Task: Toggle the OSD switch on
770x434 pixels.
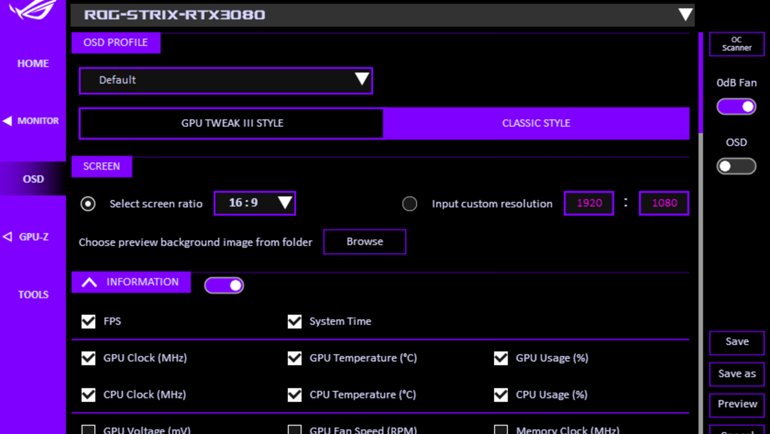Action: tap(736, 166)
